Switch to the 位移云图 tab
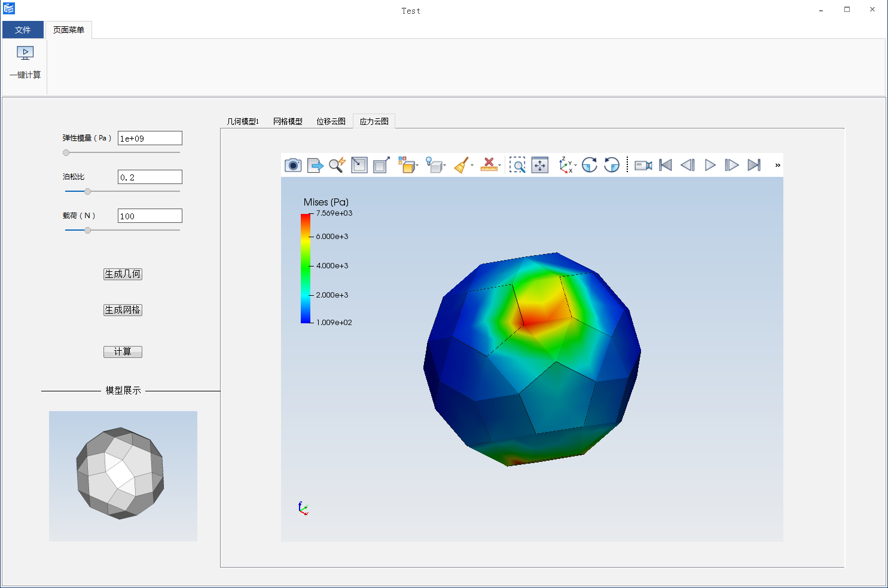This screenshot has width=888, height=588. click(331, 121)
